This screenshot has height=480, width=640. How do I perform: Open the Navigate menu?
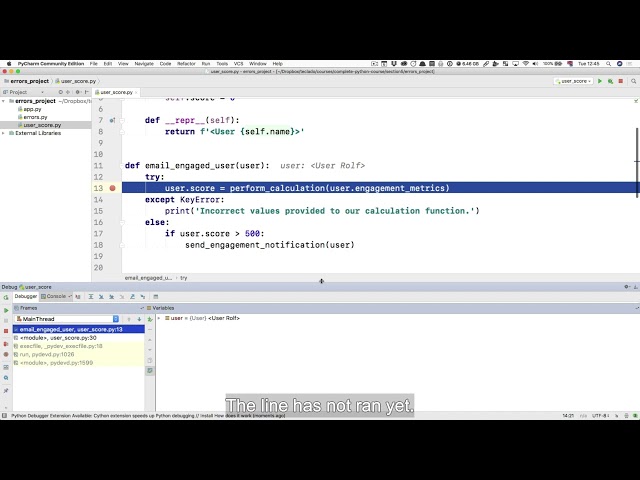(x=144, y=64)
